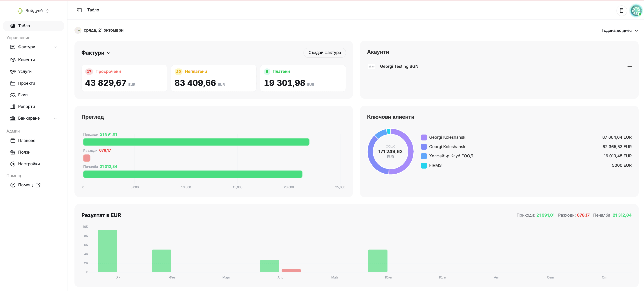Click the Фактури invoice icon in sidebar
The width and height of the screenshot is (644, 291).
13,47
